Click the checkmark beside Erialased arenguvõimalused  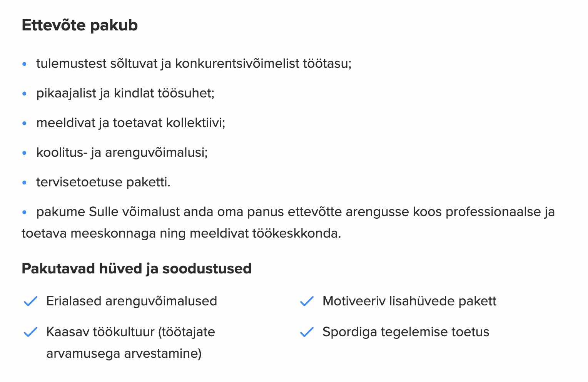click(x=30, y=301)
